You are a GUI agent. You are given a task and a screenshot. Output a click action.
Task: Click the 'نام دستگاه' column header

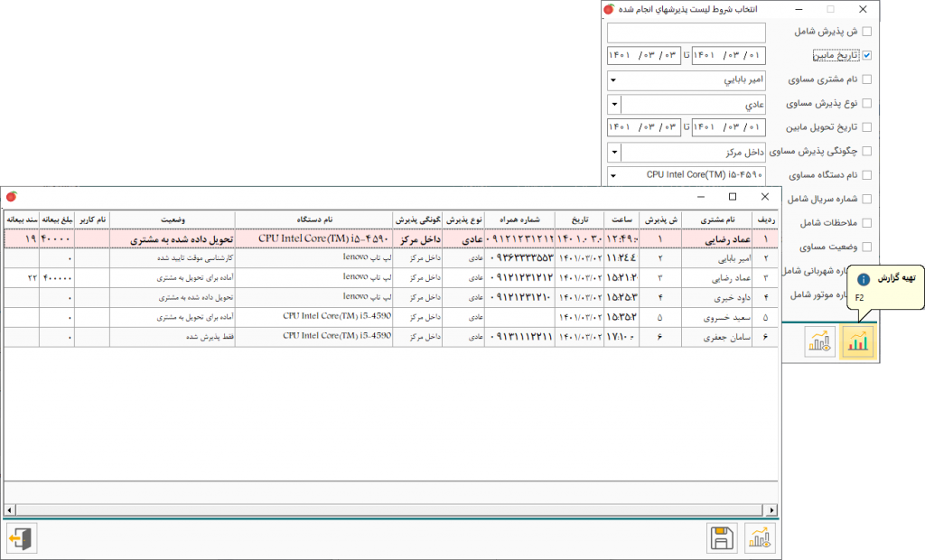[x=314, y=219]
